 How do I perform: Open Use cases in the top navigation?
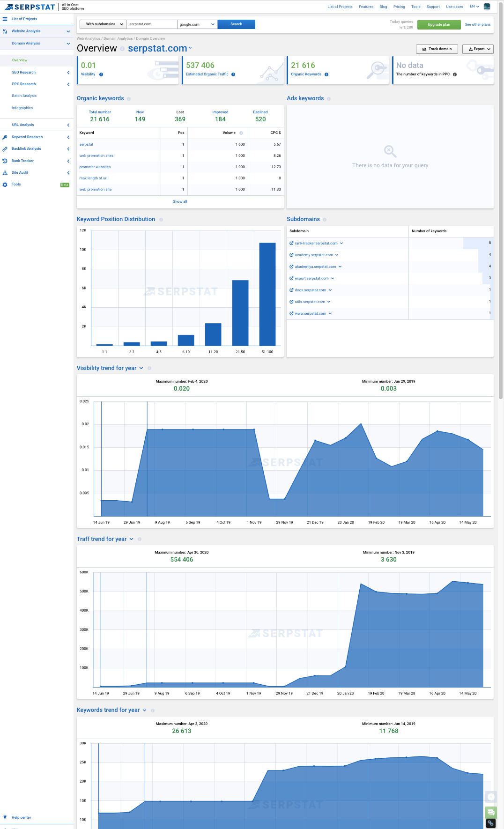pyautogui.click(x=454, y=7)
